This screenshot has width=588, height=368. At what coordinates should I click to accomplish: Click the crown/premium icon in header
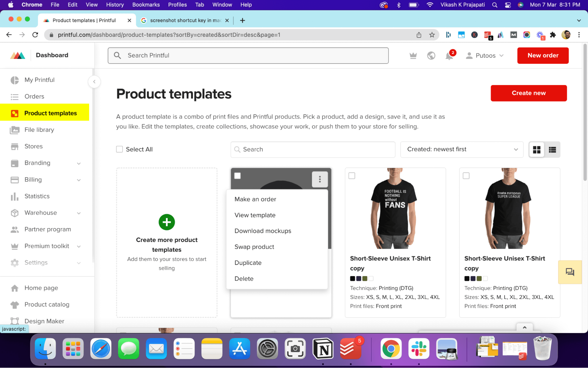413,56
